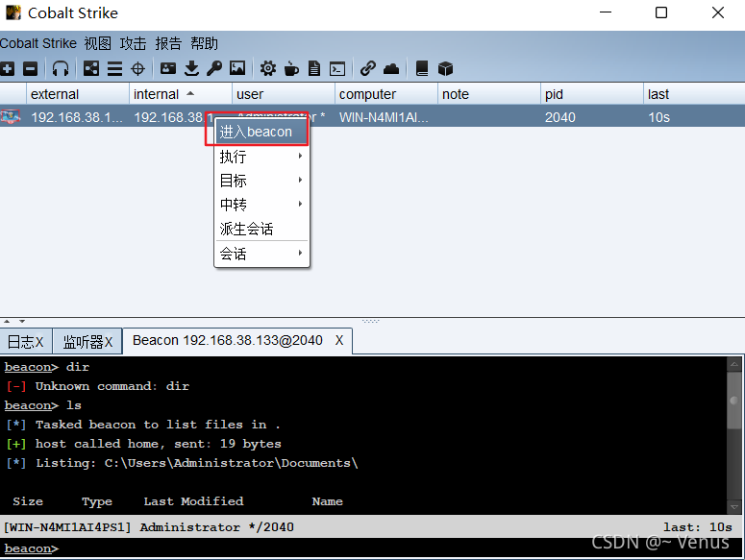Image resolution: width=745 pixels, height=560 pixels.
Task: Expand the 会话 submenu
Action: (x=261, y=254)
